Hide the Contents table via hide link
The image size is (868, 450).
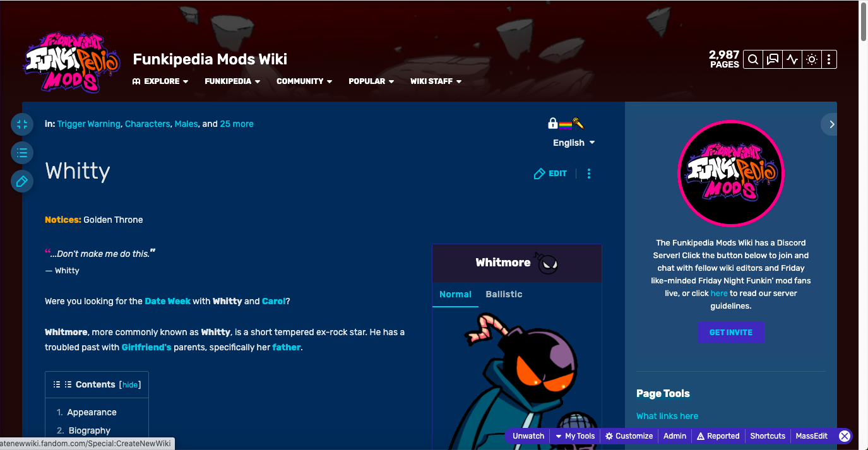point(130,385)
